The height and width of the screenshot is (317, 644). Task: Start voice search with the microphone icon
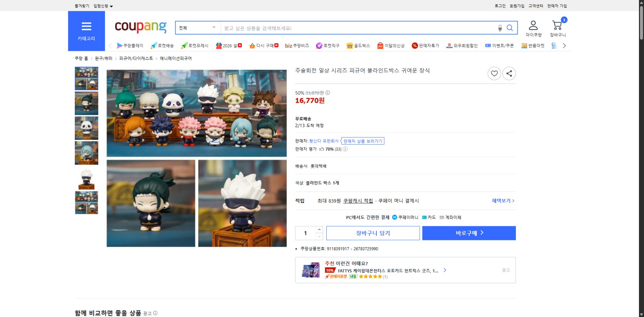[500, 28]
